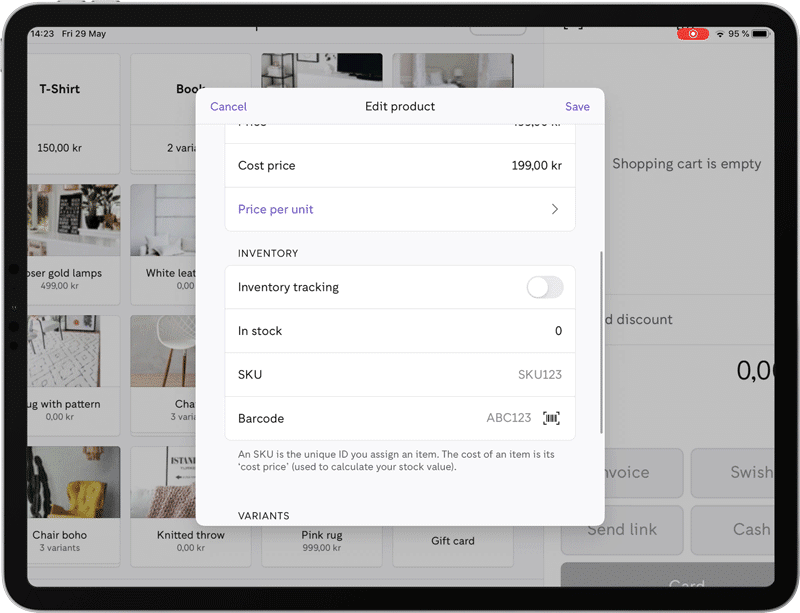Save the edited product

coord(577,106)
